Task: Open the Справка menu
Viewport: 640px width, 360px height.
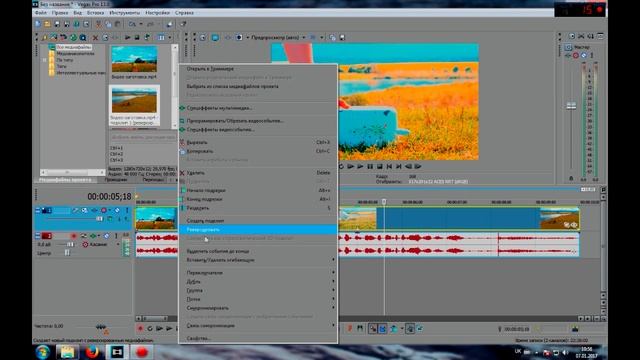Action: tap(184, 13)
